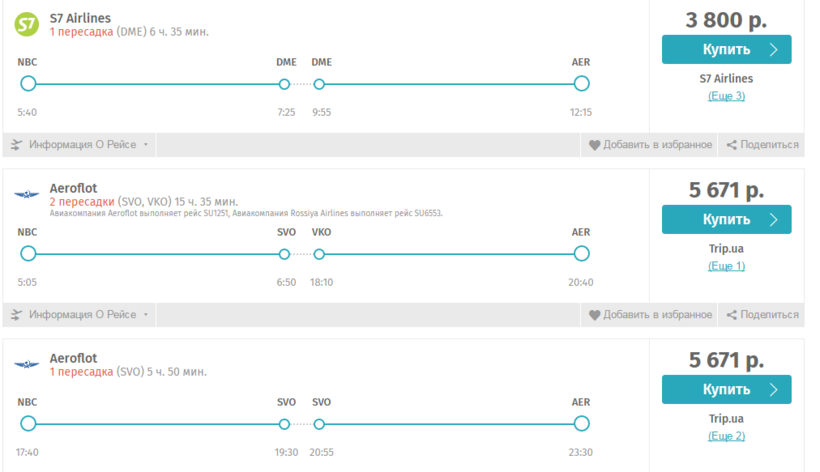The height and width of the screenshot is (472, 820).
Task: Add the 5:05 Aeroflot flight to favorites
Action: [x=657, y=315]
